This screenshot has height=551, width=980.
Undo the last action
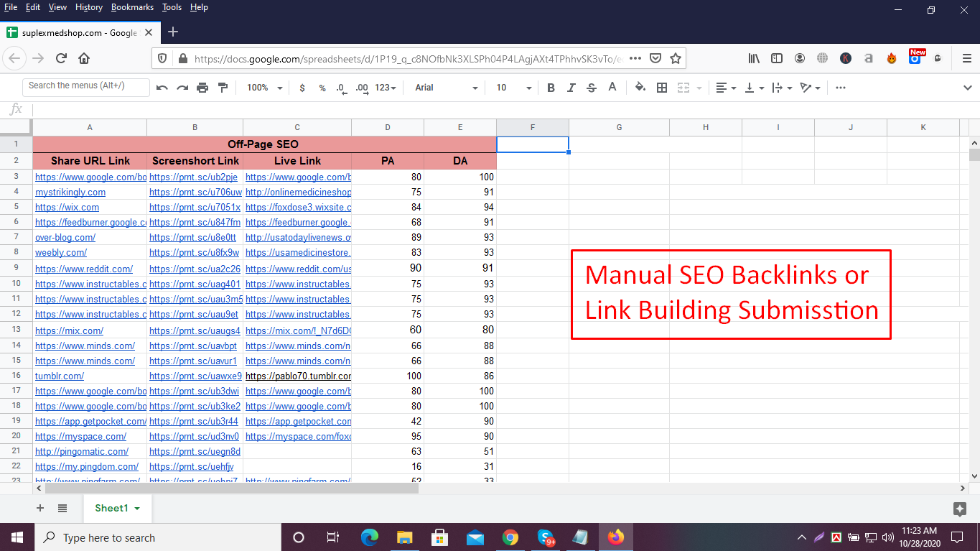(x=162, y=87)
